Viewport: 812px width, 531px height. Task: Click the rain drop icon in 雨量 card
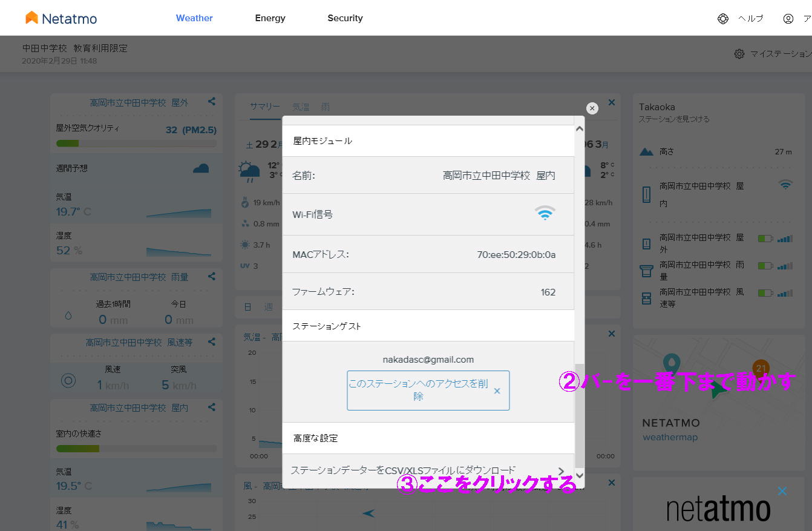[68, 315]
